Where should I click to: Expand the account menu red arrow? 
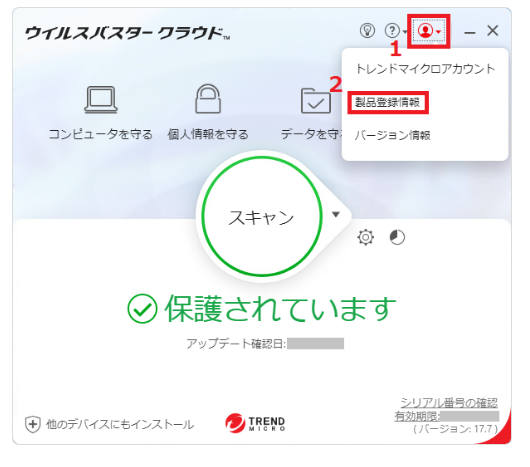click(x=438, y=32)
